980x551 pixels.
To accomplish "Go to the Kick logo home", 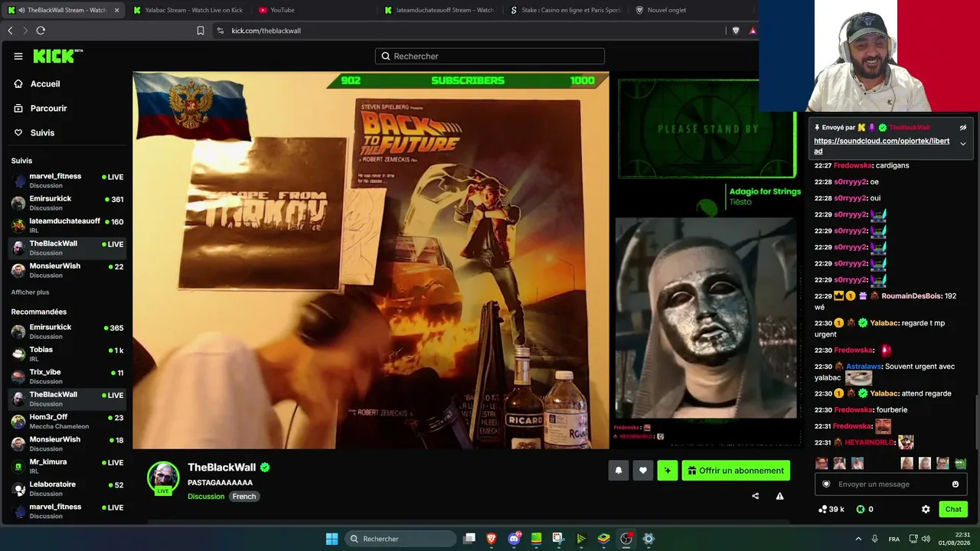I will (x=57, y=56).
